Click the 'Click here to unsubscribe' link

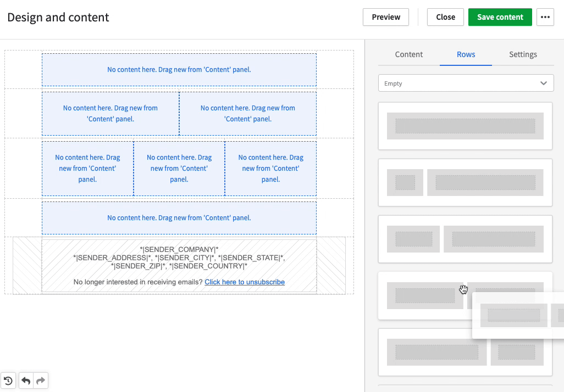point(245,282)
